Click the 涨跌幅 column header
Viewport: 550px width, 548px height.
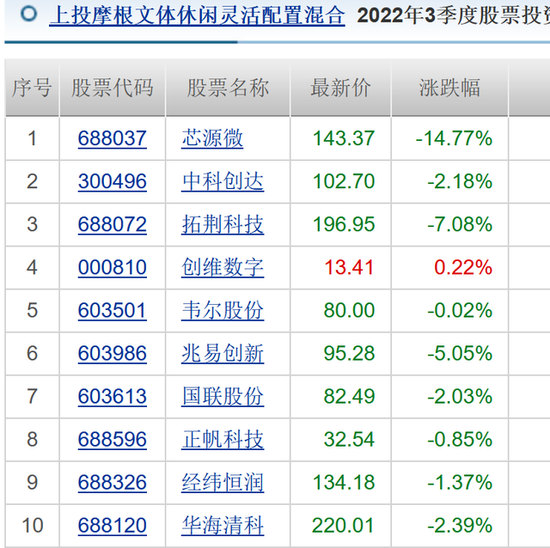coord(449,88)
